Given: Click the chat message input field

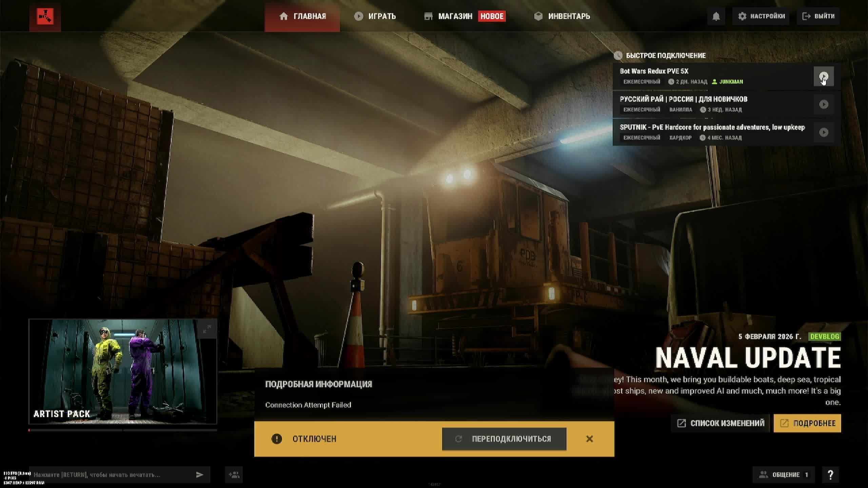Looking at the screenshot, I should (x=112, y=474).
